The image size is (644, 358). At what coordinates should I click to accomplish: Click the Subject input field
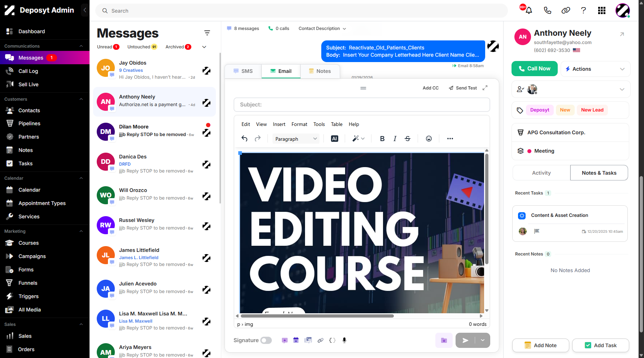(x=362, y=105)
